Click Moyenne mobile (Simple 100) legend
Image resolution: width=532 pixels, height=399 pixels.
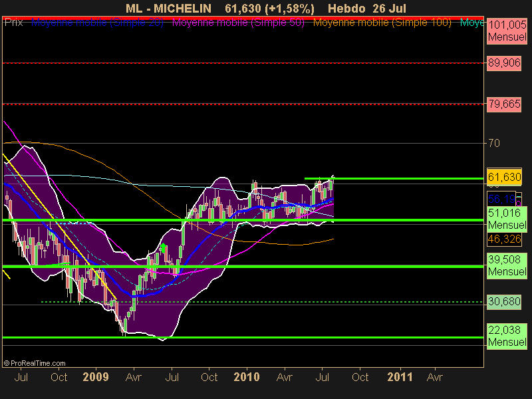click(x=382, y=23)
